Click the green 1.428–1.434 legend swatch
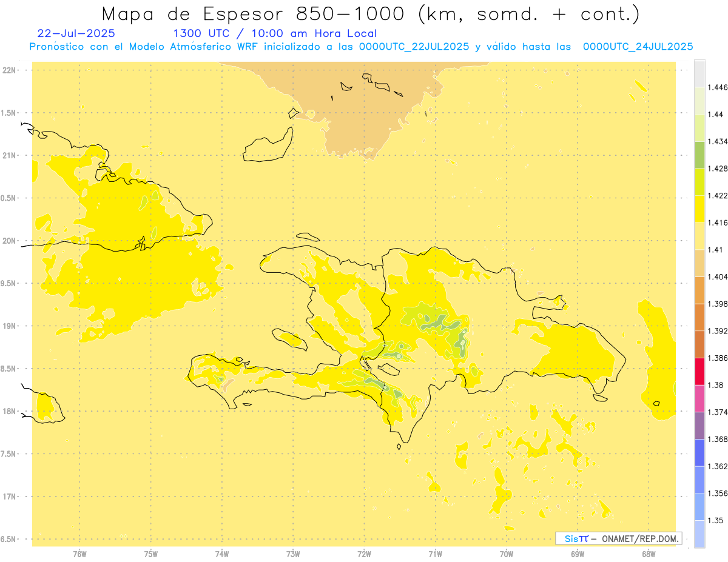The image size is (728, 562). [x=699, y=155]
